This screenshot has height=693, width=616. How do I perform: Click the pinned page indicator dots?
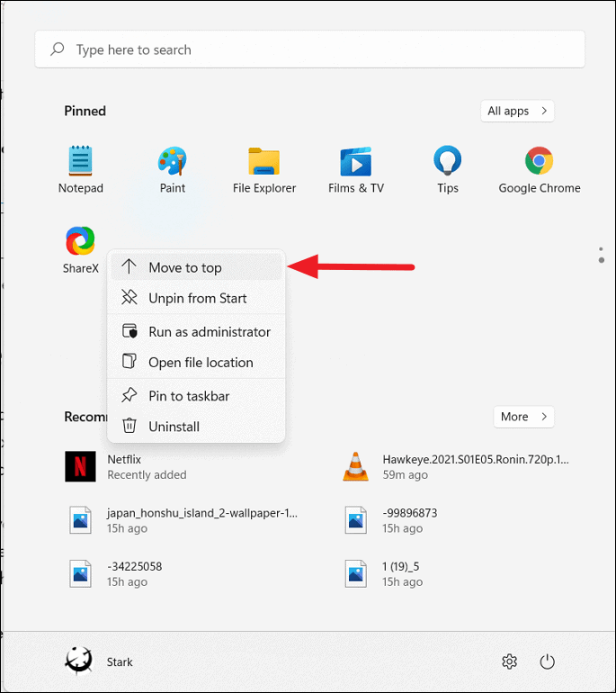pos(601,255)
